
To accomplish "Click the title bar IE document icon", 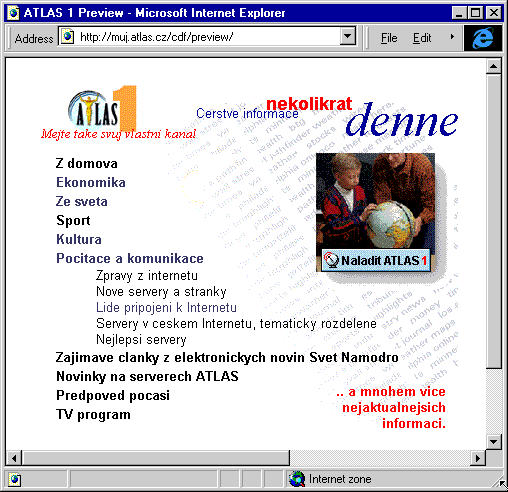I will (14, 13).
